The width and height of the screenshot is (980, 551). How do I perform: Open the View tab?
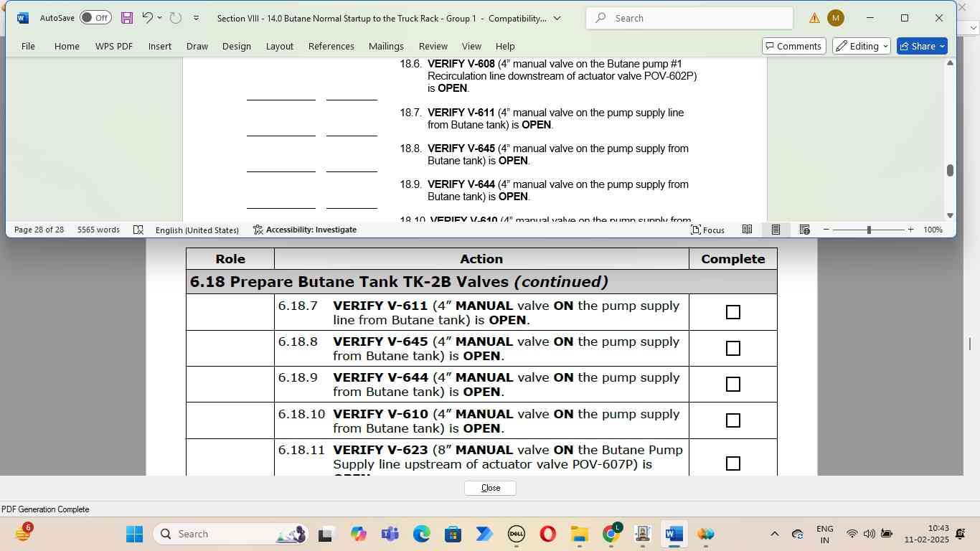(x=471, y=46)
